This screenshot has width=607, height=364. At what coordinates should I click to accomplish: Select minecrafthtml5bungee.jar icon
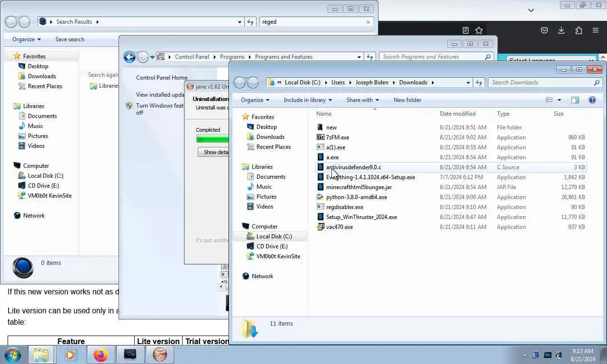click(x=321, y=187)
